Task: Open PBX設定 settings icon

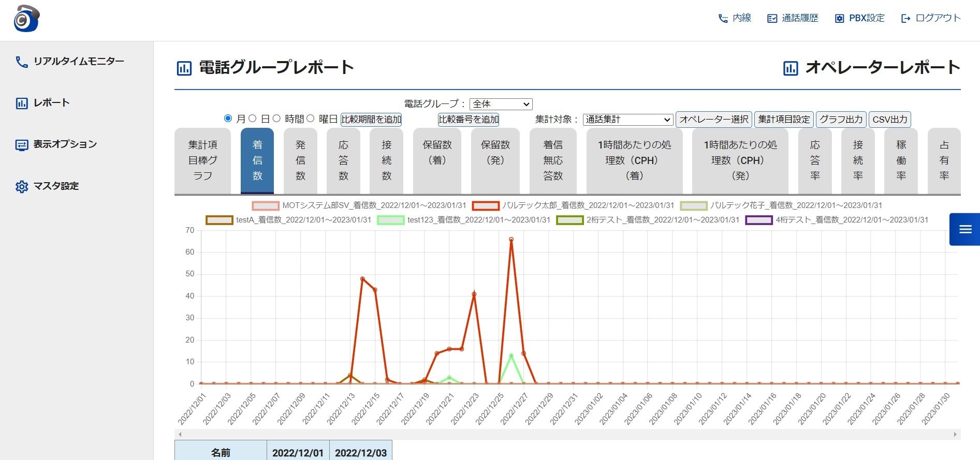Action: click(x=839, y=18)
